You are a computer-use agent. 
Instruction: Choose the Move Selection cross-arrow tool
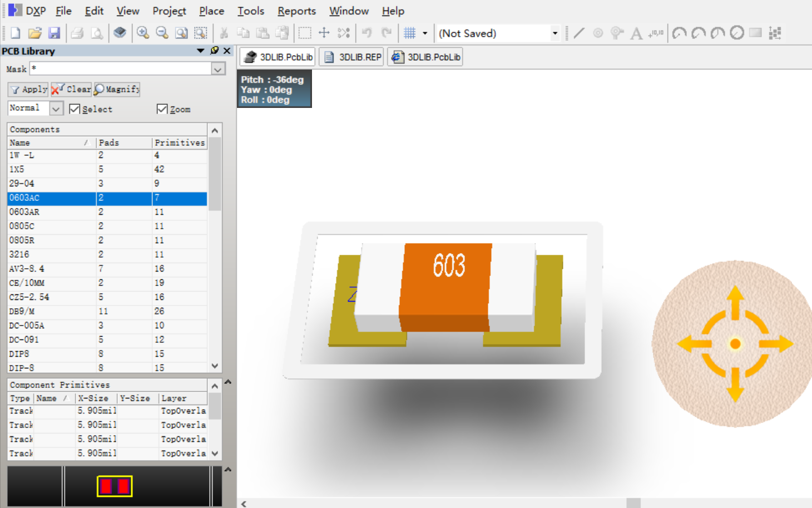324,33
